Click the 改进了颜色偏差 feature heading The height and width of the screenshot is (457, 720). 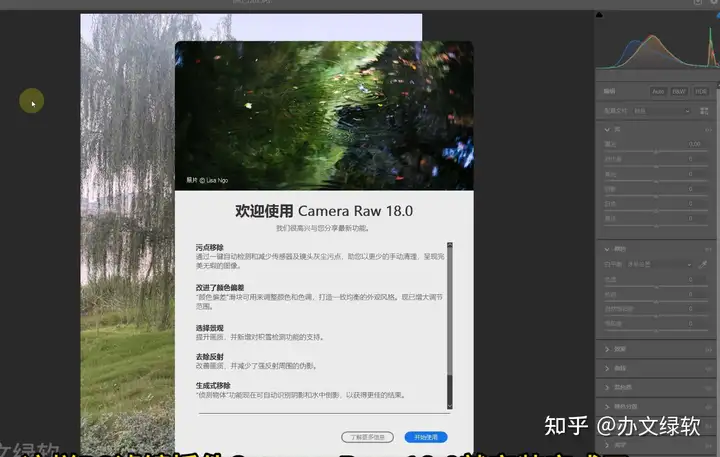[220, 288]
